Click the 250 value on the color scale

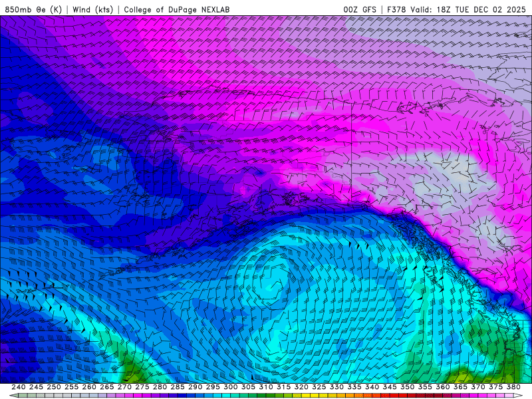pyautogui.click(x=54, y=387)
